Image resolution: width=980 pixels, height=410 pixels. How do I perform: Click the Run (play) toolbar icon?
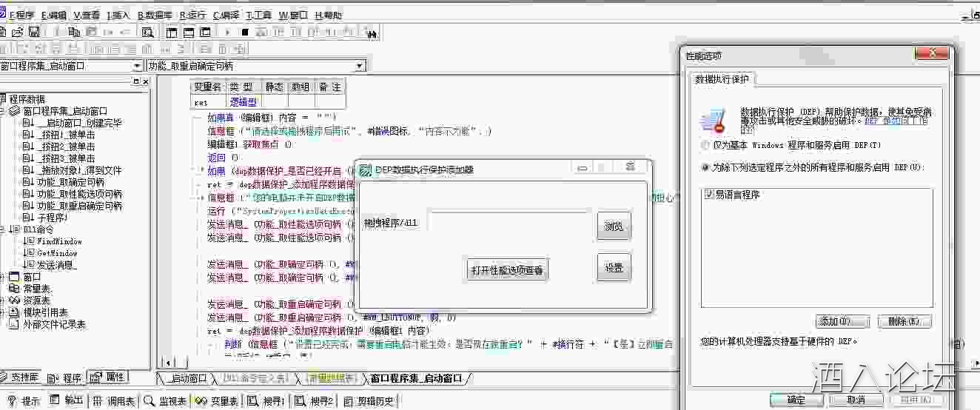coord(227,32)
